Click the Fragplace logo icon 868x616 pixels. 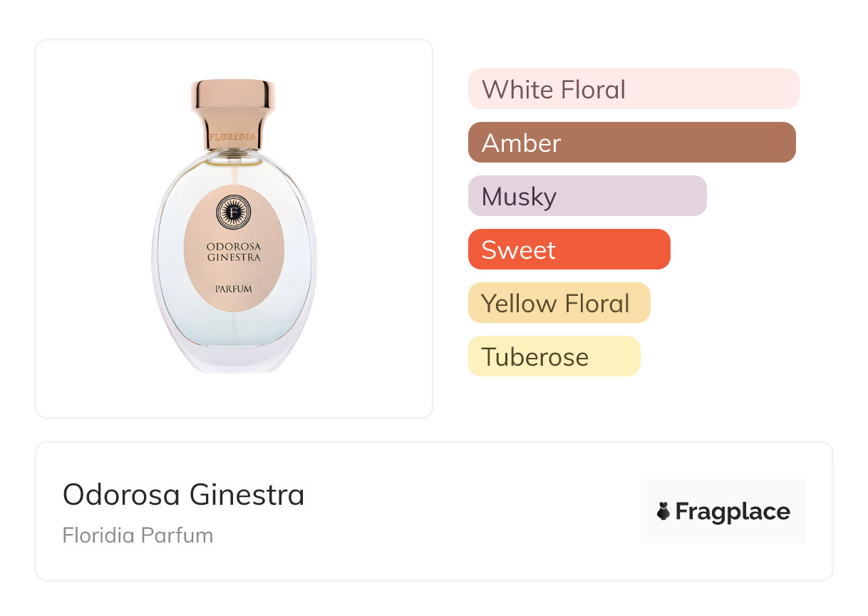663,511
